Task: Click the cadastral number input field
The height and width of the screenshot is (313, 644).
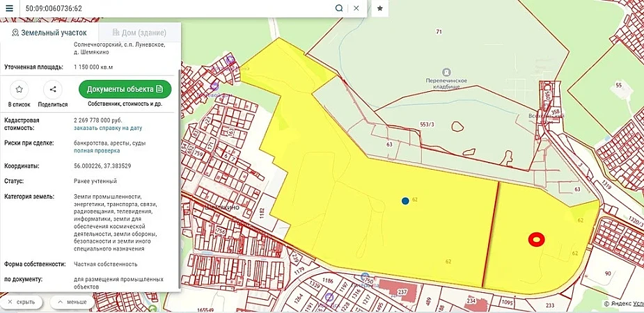Action: pos(174,8)
